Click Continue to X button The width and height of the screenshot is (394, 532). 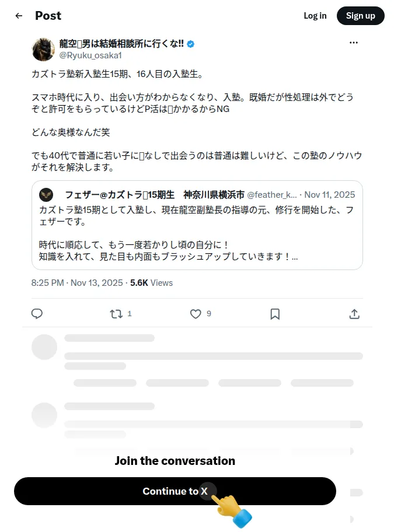pos(175,491)
